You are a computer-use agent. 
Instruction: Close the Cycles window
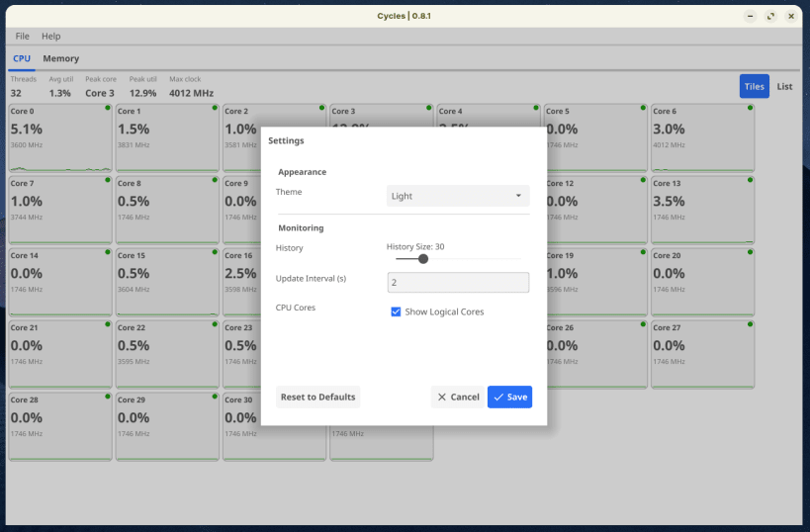pos(791,16)
